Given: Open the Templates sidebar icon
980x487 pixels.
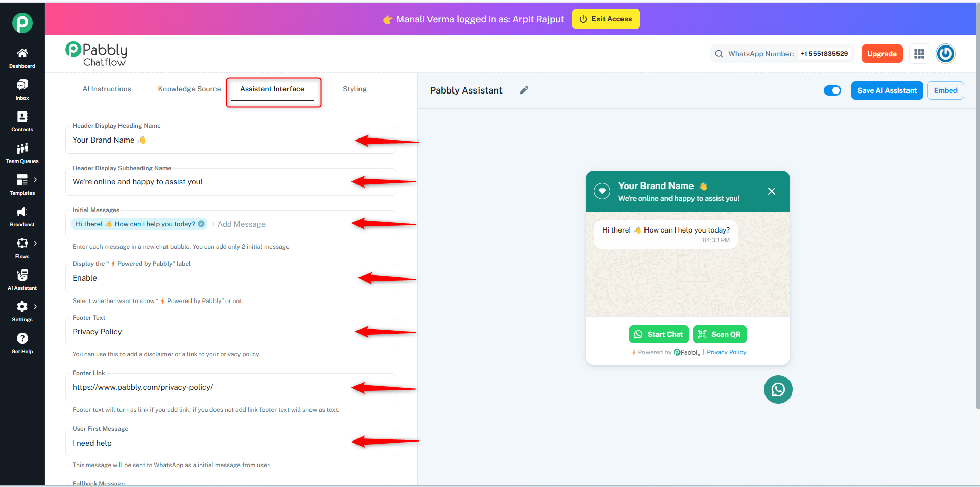Looking at the screenshot, I should click(22, 180).
